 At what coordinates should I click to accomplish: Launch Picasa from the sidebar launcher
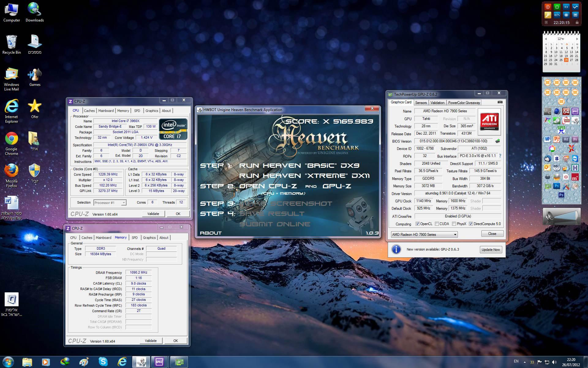click(552, 149)
